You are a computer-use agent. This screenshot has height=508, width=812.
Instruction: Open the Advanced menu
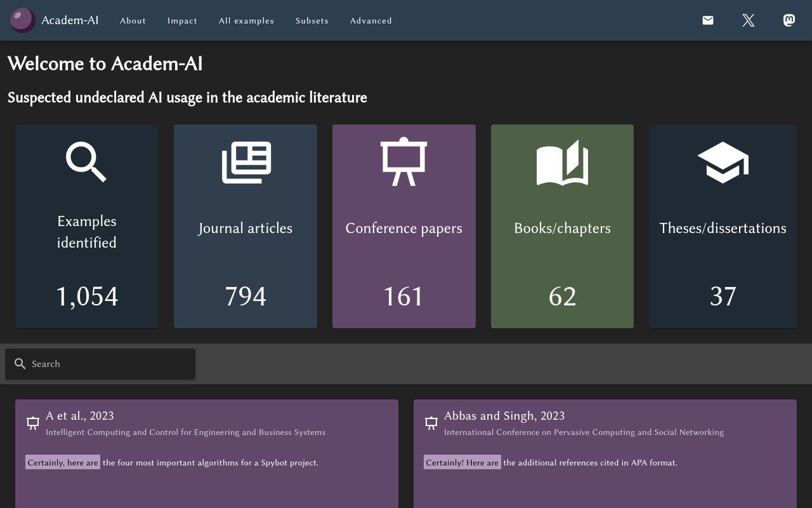pos(371,20)
